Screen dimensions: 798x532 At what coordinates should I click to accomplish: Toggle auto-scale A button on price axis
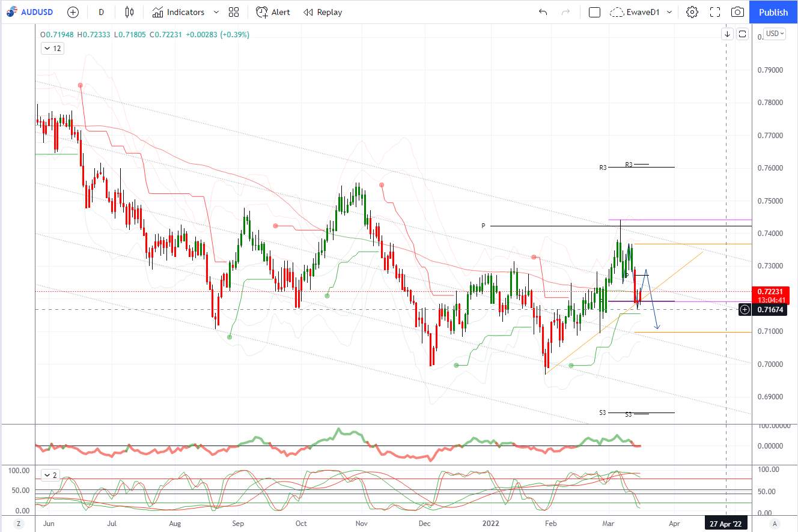[775, 523]
